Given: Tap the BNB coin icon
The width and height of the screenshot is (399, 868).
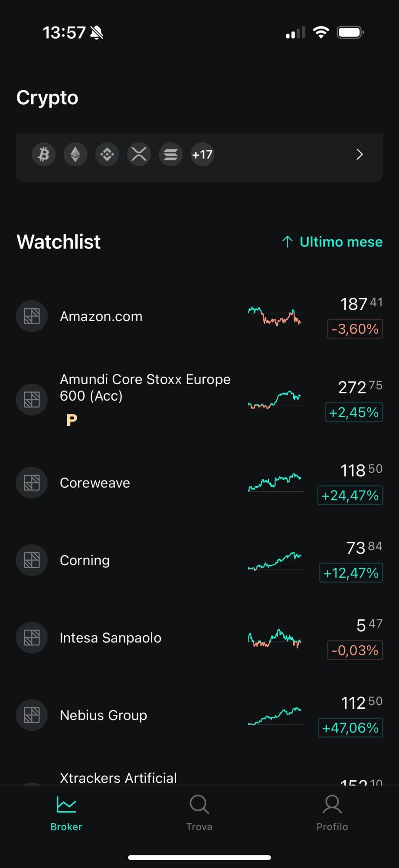Looking at the screenshot, I should click(x=107, y=155).
